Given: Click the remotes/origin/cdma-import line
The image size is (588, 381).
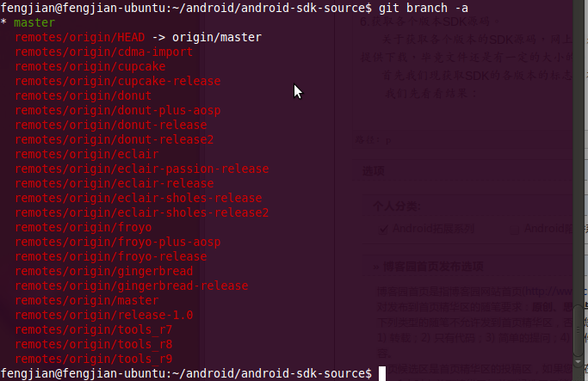Looking at the screenshot, I should pyautogui.click(x=104, y=52).
